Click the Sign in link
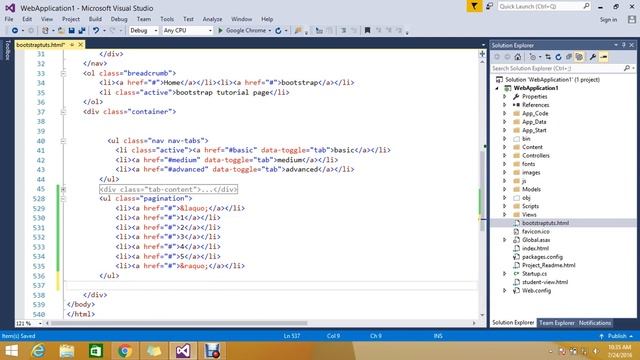 pos(608,20)
